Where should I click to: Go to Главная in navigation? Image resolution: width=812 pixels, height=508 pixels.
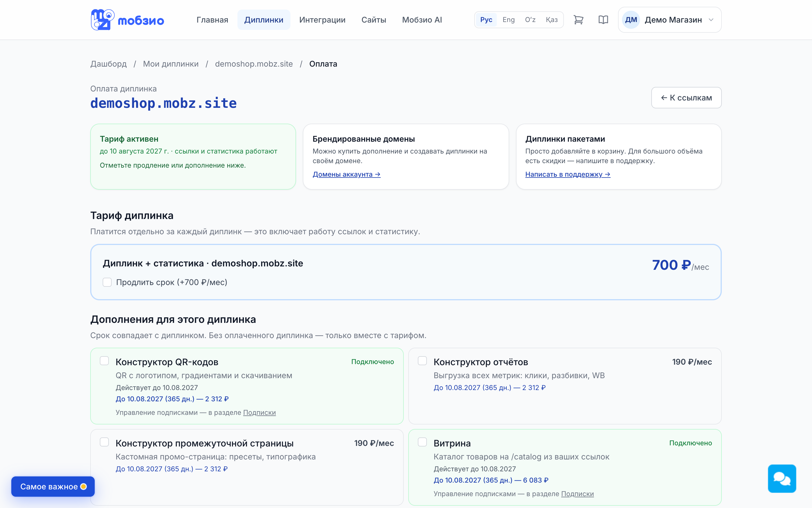212,20
